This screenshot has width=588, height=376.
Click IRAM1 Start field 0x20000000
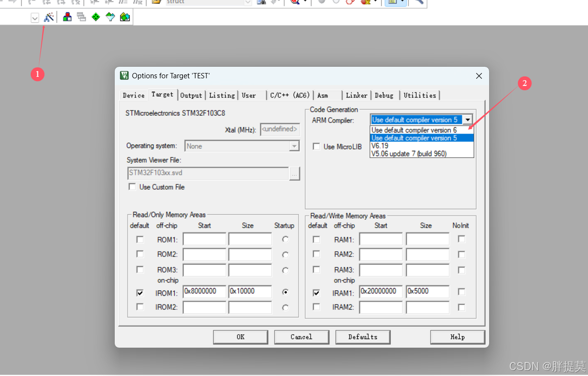click(381, 291)
